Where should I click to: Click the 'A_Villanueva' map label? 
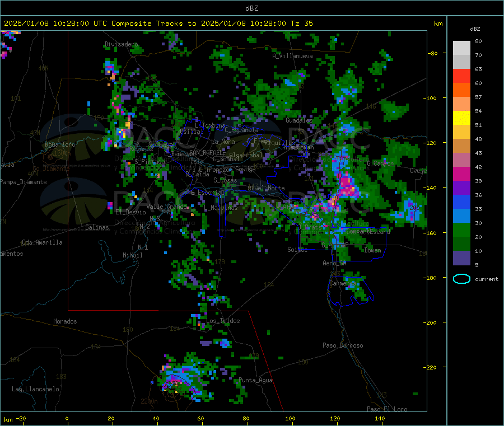(x=292, y=56)
